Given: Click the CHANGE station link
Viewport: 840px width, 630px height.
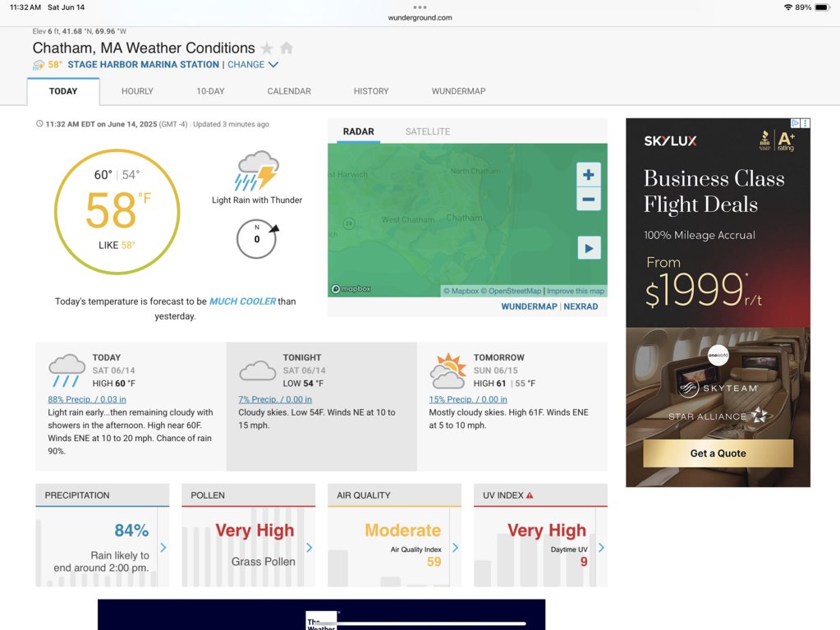Looking at the screenshot, I should pyautogui.click(x=246, y=65).
